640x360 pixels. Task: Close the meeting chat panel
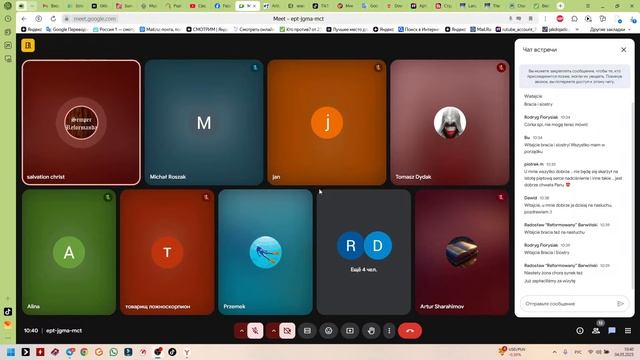pyautogui.click(x=624, y=49)
